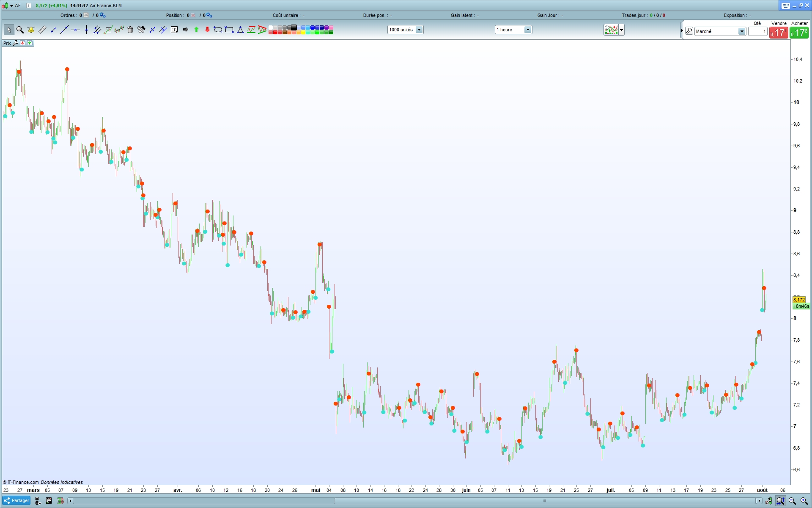Select the magnifier zoom tool

coord(20,30)
